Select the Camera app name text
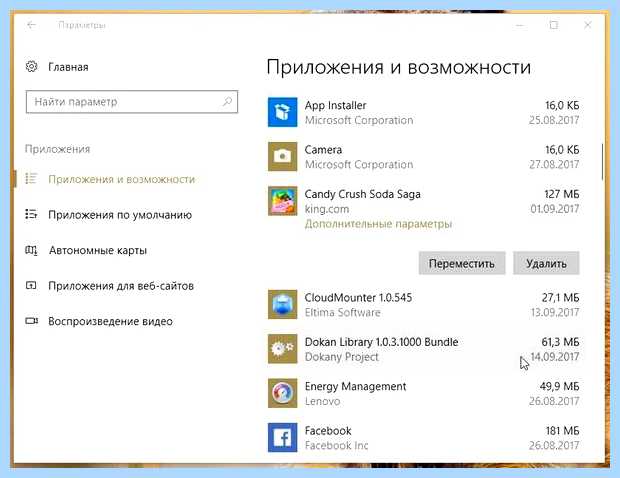This screenshot has width=620, height=478. click(x=323, y=150)
